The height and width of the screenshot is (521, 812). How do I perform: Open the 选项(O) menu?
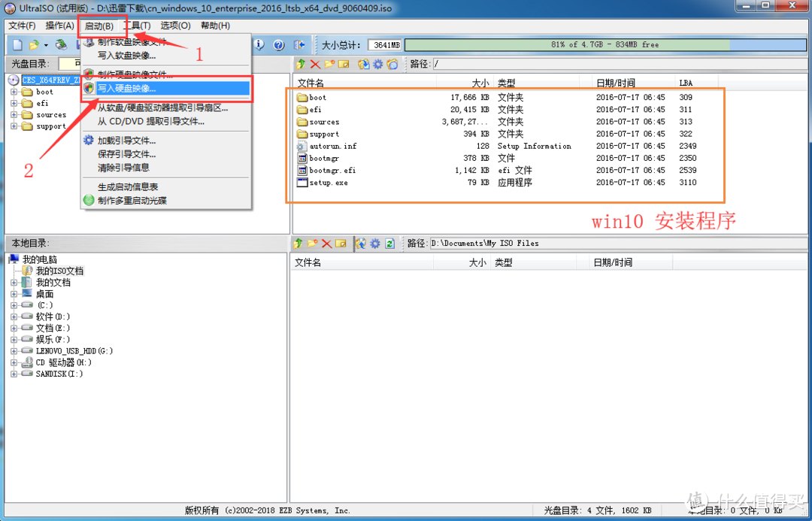click(x=175, y=26)
